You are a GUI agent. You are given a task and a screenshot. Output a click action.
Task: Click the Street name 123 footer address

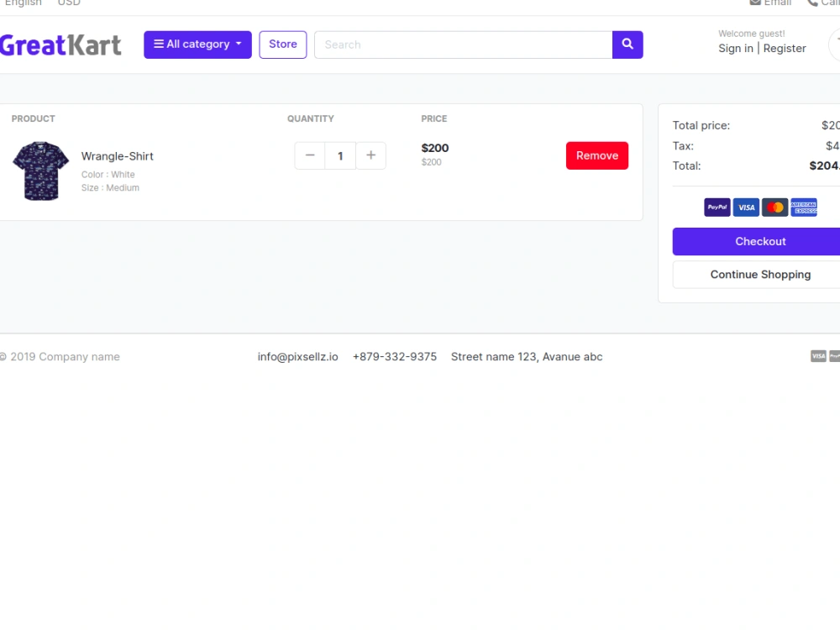click(527, 357)
